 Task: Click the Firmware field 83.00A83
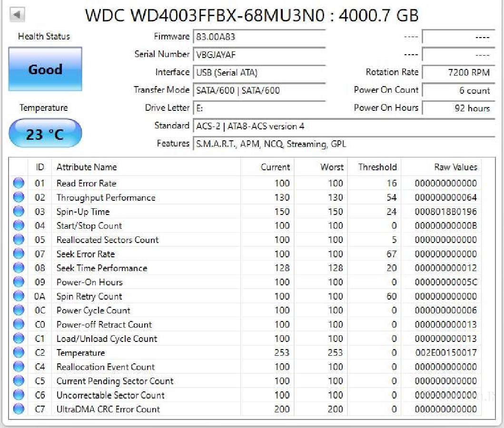click(x=259, y=37)
